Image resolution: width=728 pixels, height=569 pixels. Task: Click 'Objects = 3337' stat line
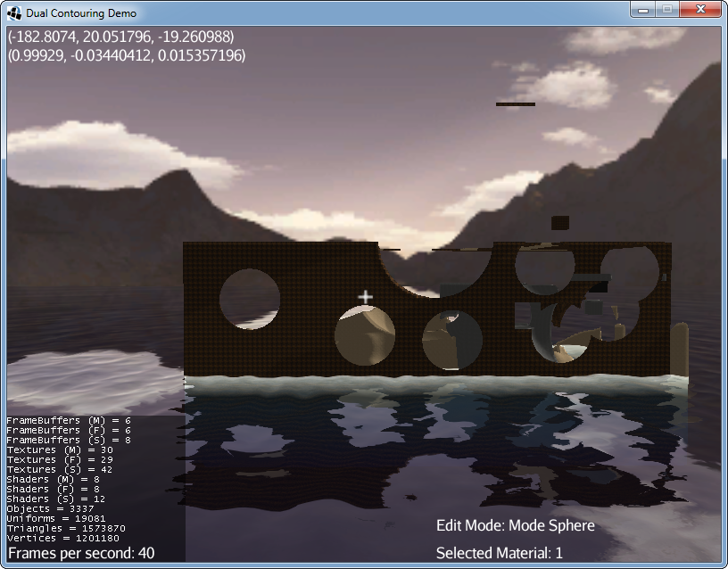tap(50, 508)
